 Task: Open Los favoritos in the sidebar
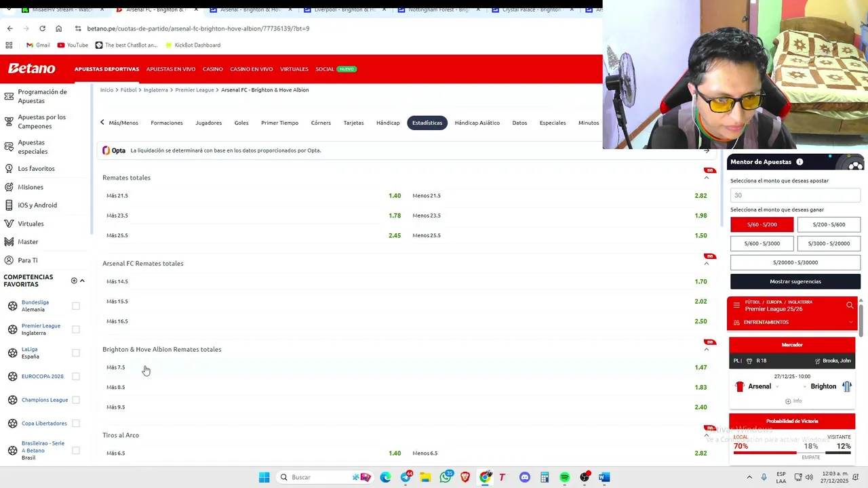(x=36, y=169)
